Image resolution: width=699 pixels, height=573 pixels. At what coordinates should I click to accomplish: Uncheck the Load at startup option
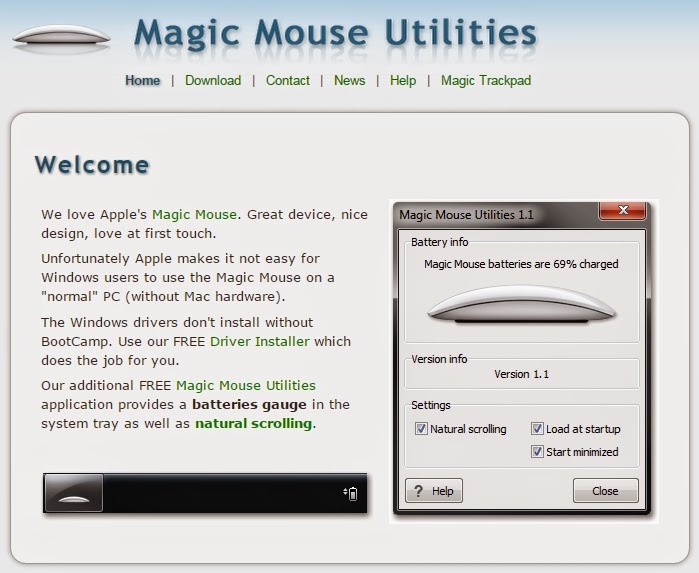point(537,429)
